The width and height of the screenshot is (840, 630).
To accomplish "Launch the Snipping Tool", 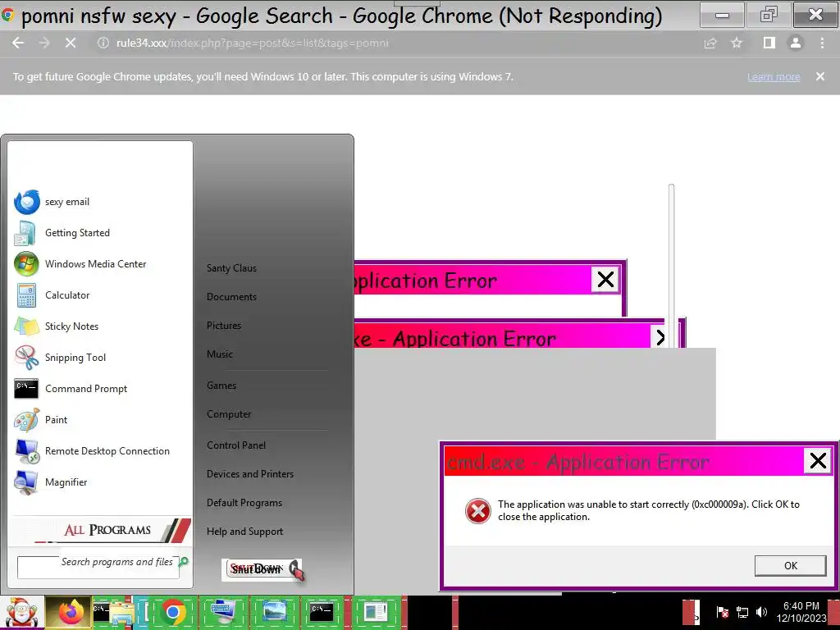I will [x=75, y=358].
